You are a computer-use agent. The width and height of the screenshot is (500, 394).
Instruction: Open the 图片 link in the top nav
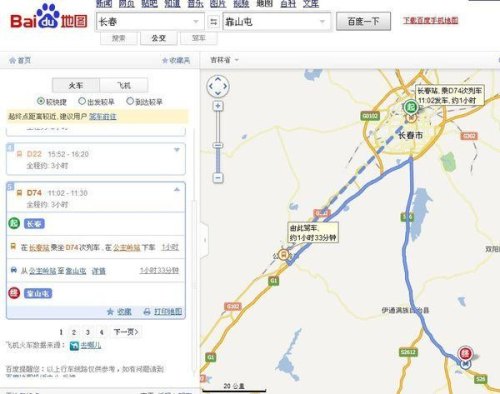(x=218, y=4)
